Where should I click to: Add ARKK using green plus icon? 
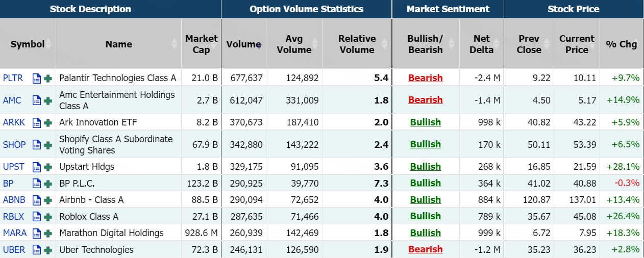(x=48, y=122)
